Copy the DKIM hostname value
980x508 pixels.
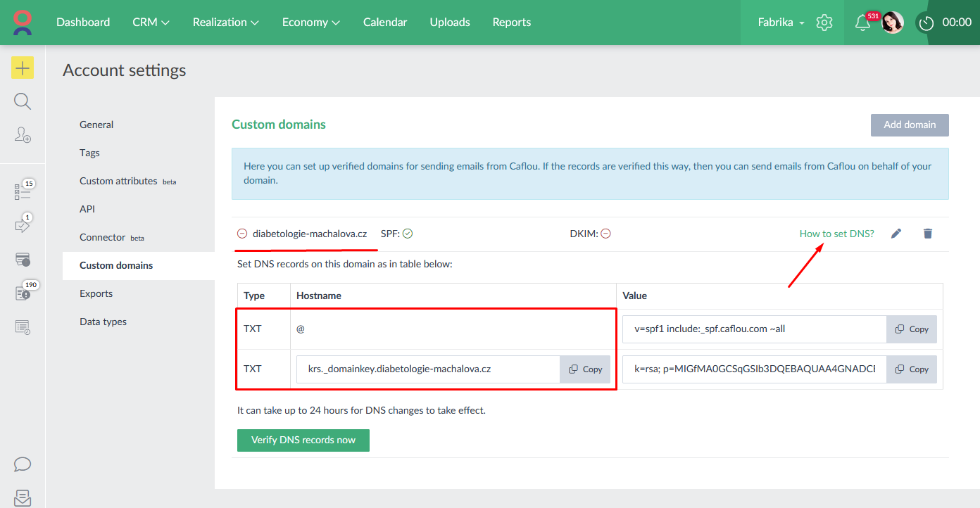click(x=585, y=369)
